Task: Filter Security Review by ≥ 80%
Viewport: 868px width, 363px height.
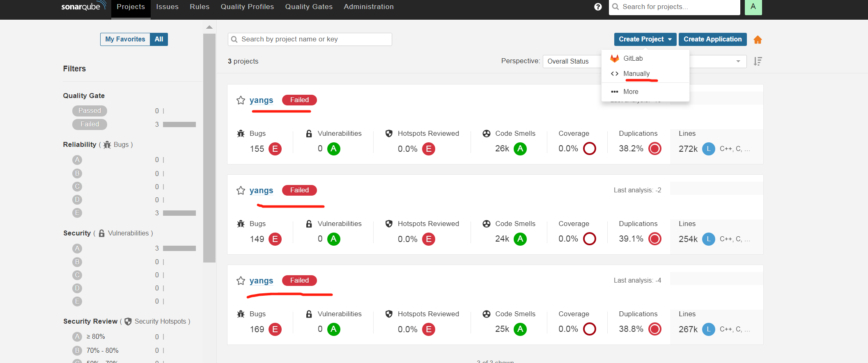Action: coord(89,337)
